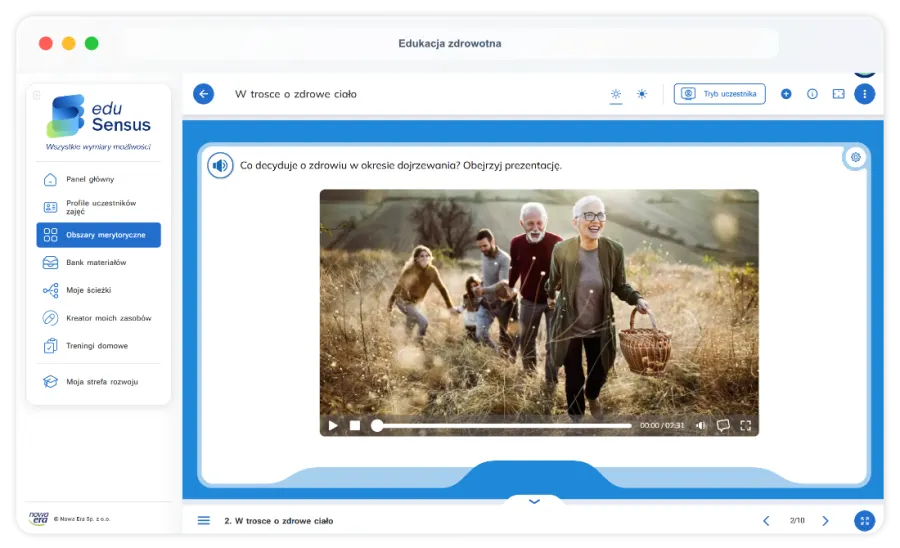Play the presentation video
900x548 pixels.
pos(333,425)
